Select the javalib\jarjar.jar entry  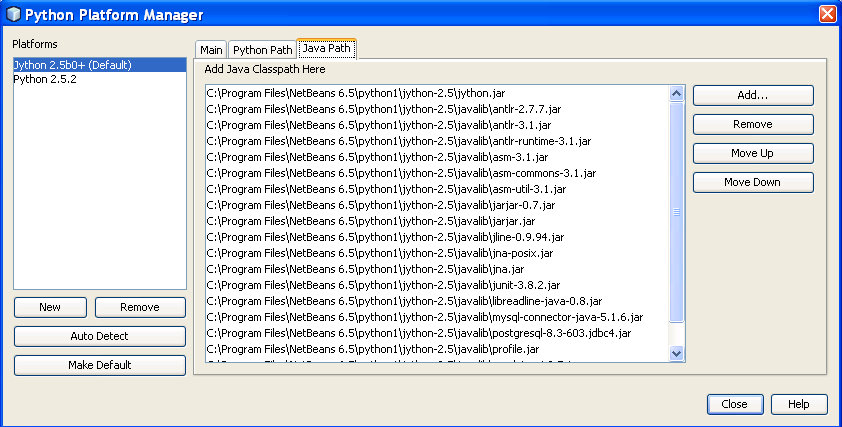click(437, 221)
